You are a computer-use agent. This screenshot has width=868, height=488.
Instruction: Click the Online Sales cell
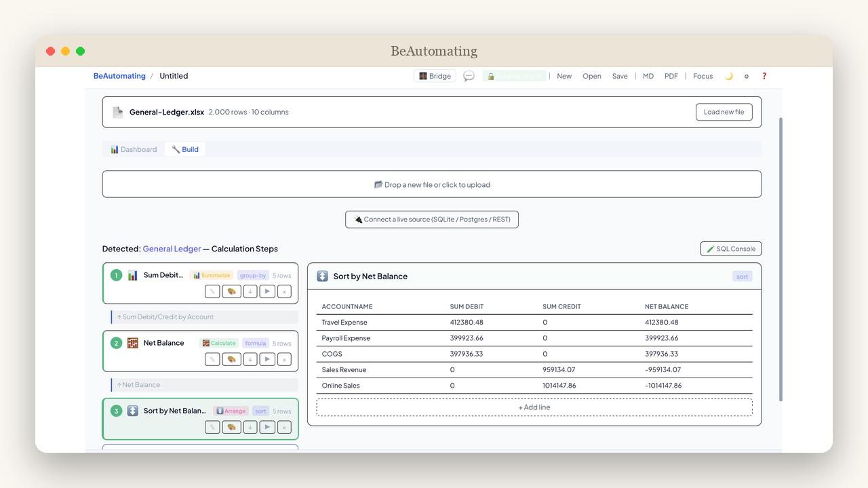(340, 386)
